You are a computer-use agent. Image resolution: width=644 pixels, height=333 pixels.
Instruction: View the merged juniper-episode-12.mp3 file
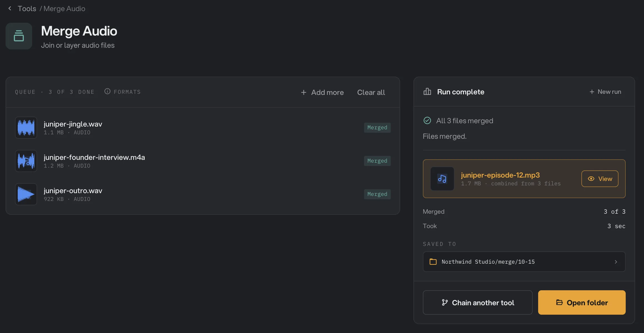600,179
